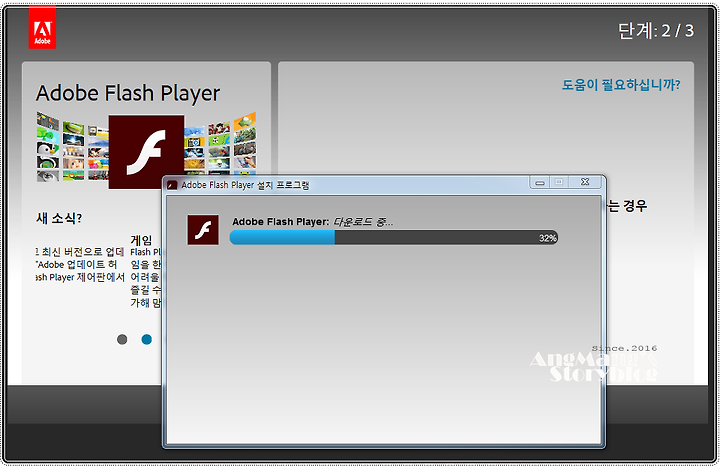
Task: Close the Adobe Flash Player 설치 프로그램 window
Action: pyautogui.click(x=585, y=182)
